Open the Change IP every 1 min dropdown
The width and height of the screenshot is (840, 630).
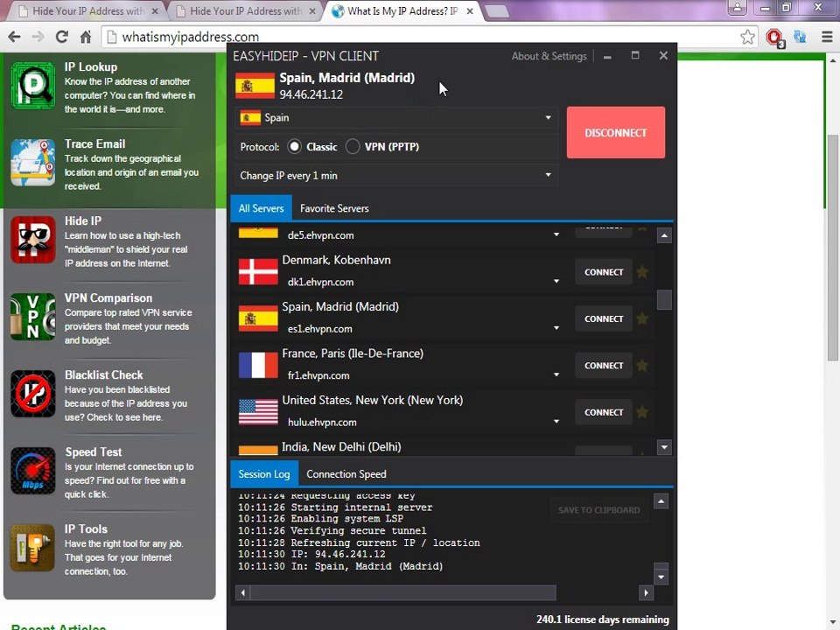click(x=396, y=175)
